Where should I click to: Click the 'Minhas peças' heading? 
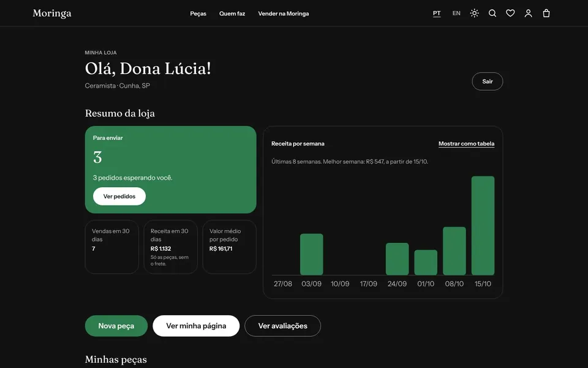pyautogui.click(x=116, y=359)
